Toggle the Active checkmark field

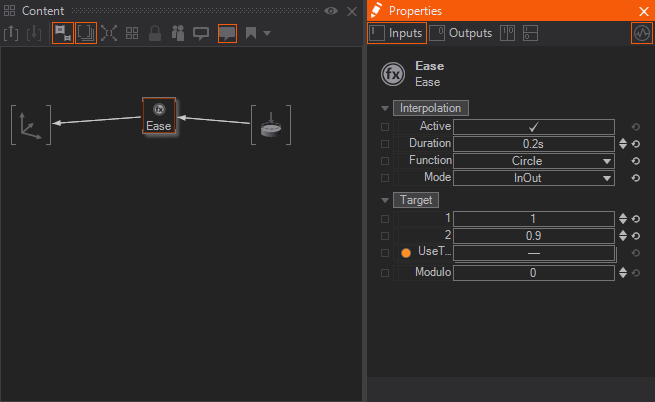pyautogui.click(x=533, y=127)
